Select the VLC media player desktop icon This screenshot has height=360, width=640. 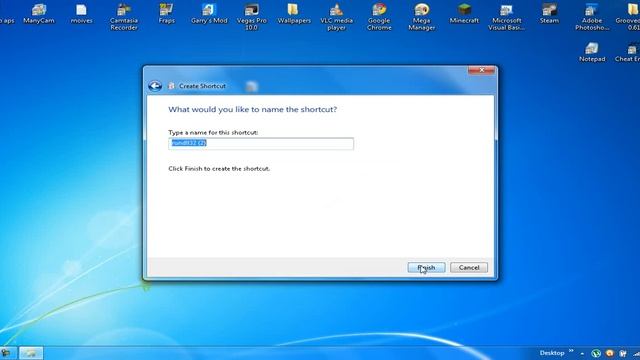[x=336, y=17]
